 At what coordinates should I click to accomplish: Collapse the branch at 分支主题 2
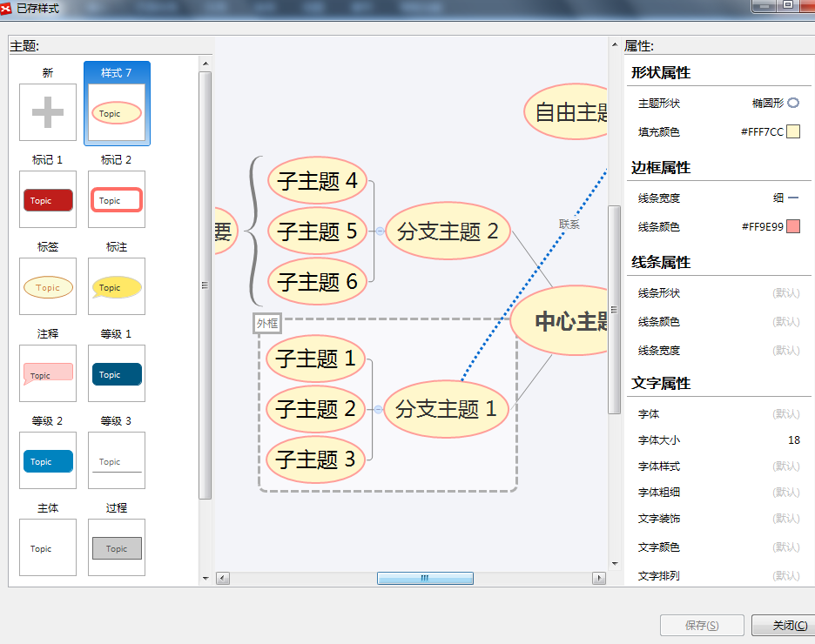(380, 231)
